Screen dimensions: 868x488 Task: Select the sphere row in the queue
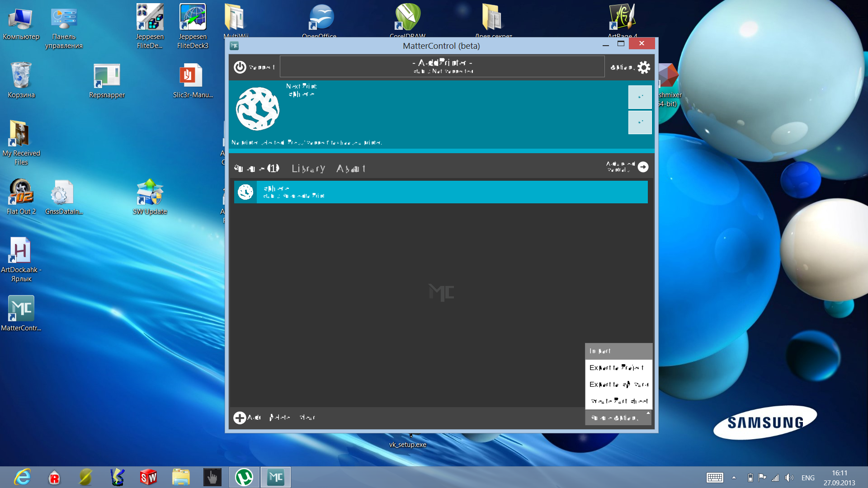tap(452, 192)
